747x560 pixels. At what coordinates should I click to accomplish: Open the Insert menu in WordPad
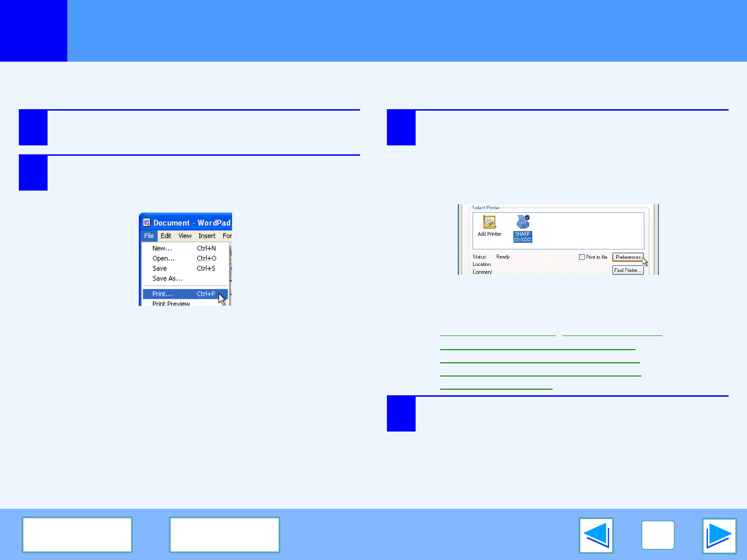click(207, 236)
